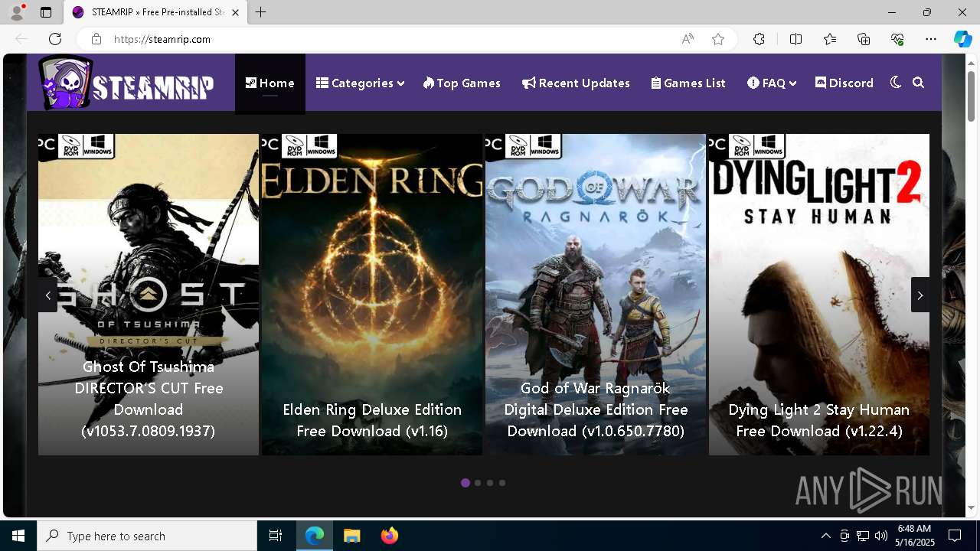Screen dimensions: 980x551
Task: Select the STEAMRIP browser tab
Action: tap(155, 12)
